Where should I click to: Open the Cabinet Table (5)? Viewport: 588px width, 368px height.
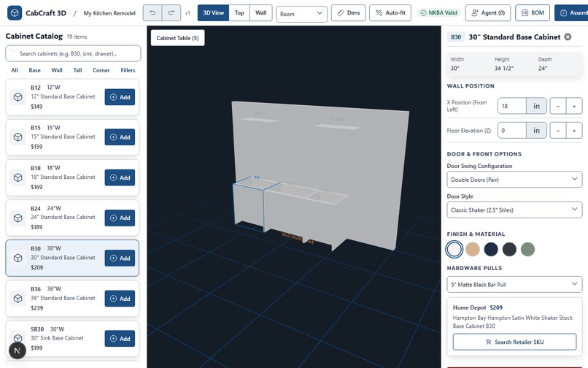coord(177,38)
